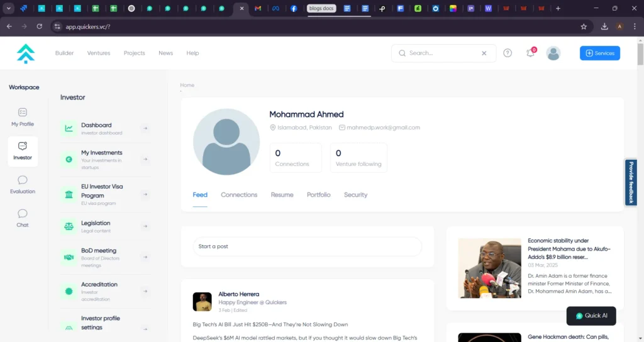Switch to the Connections tab

[x=239, y=195]
